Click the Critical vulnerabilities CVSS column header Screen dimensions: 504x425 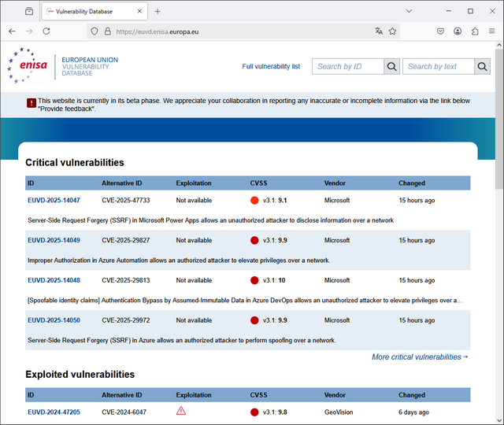(x=258, y=183)
